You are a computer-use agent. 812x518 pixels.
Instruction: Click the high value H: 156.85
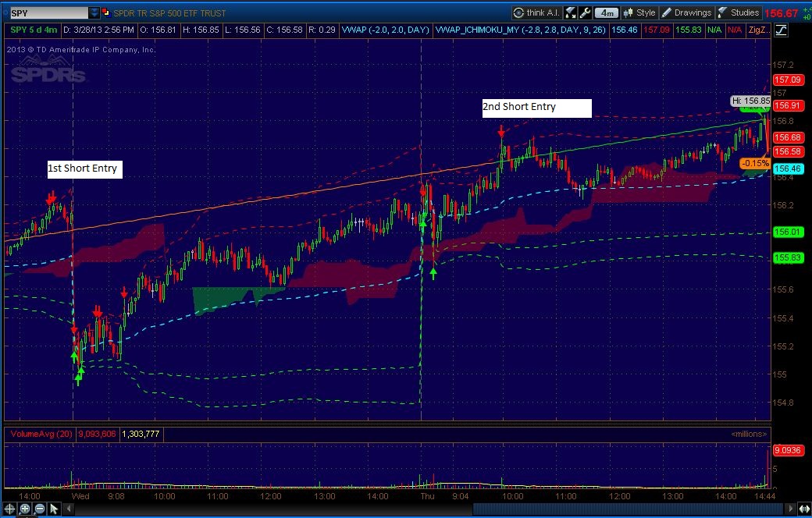click(201, 30)
